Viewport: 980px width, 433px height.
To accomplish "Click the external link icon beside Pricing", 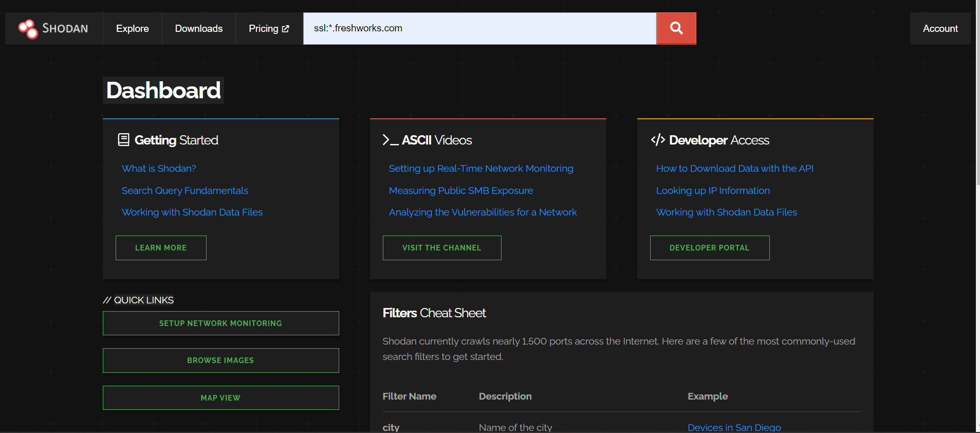I will 285,29.
